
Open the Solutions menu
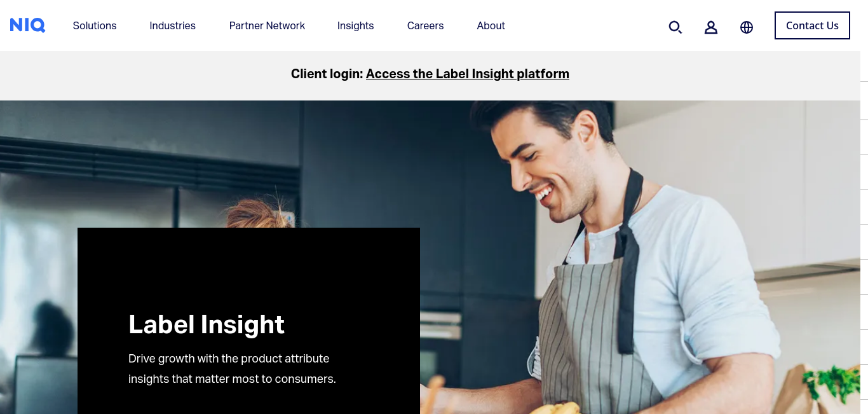click(95, 25)
